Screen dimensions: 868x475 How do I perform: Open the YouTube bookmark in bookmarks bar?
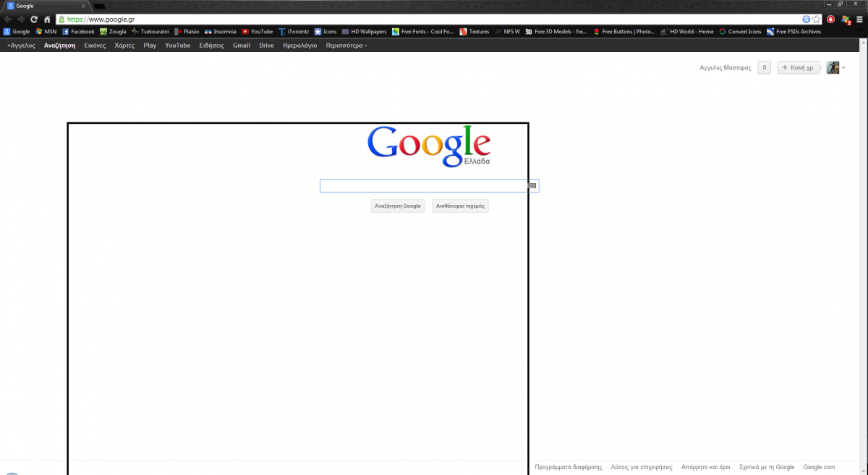258,32
